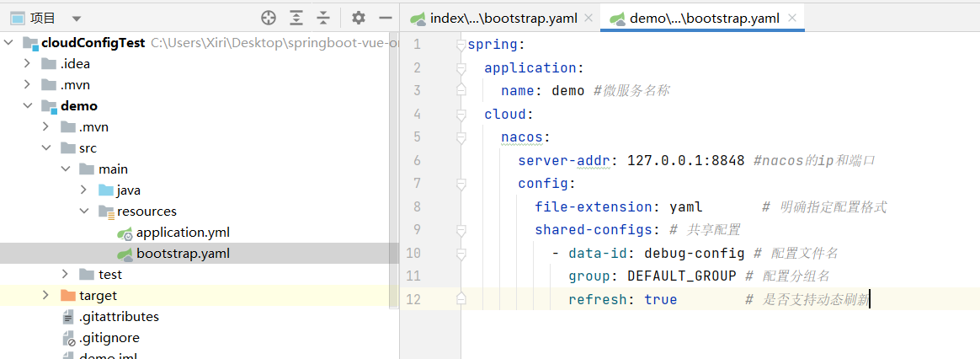The image size is (980, 359).
Task: Select the .gitattributes file
Action: [119, 317]
